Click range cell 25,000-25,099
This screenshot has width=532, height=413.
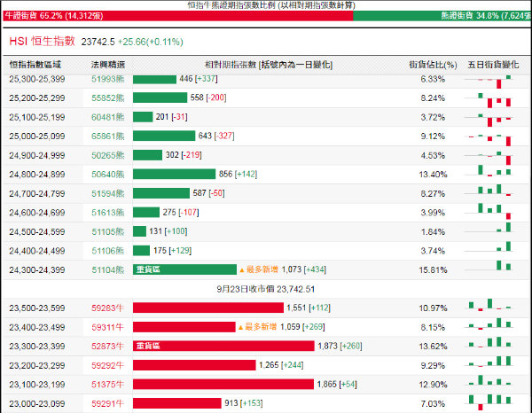(37, 136)
